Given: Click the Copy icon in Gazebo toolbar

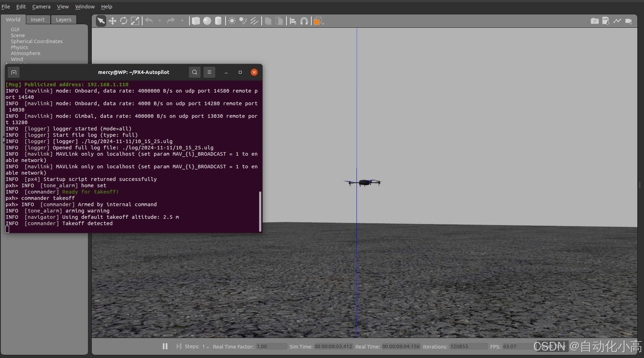Looking at the screenshot, I should tap(268, 21).
